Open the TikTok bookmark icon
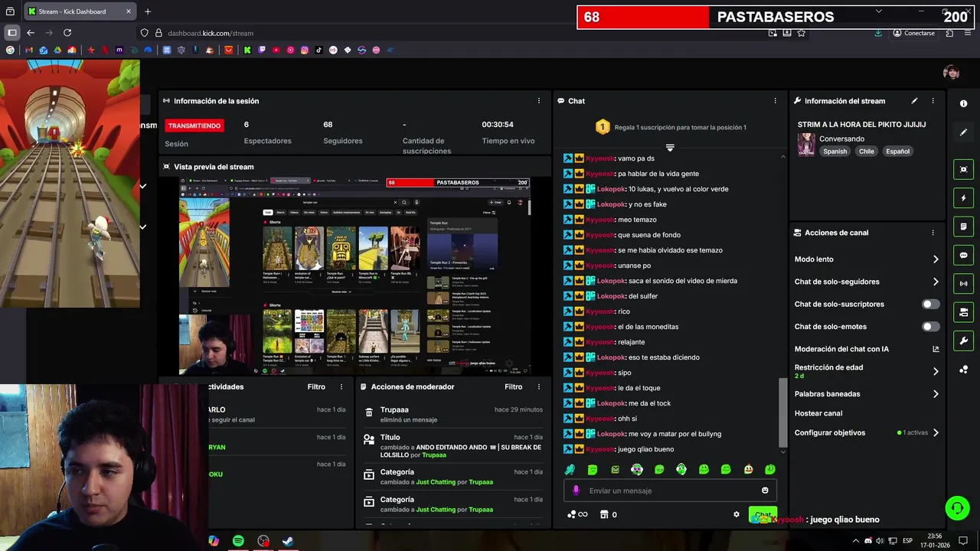Screen dimensions: 980x551 (x=318, y=50)
